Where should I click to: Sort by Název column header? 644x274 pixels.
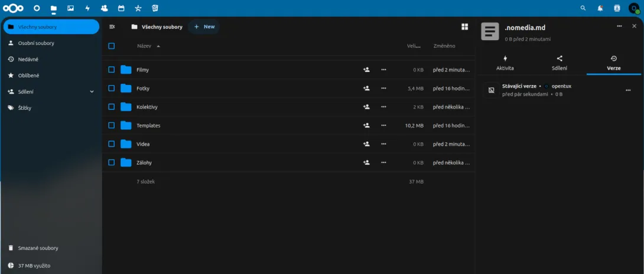point(148,46)
